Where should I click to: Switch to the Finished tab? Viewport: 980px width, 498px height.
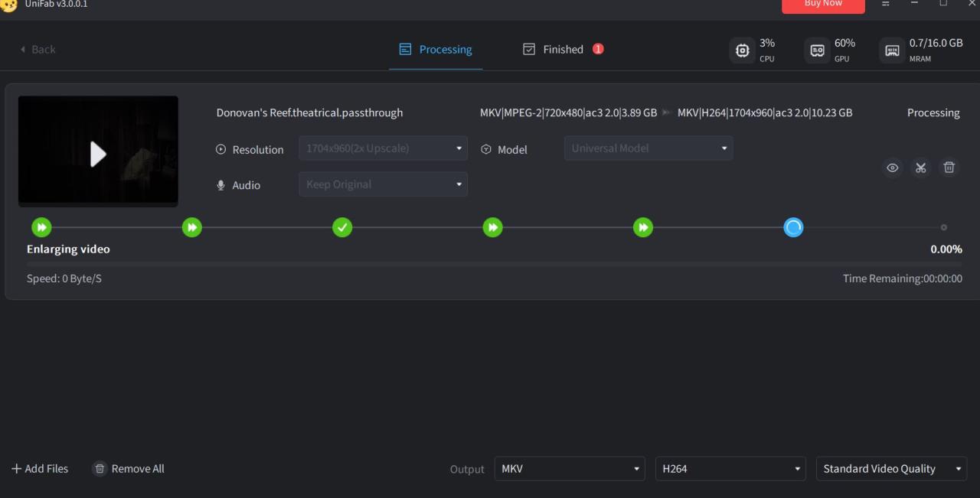tap(562, 50)
